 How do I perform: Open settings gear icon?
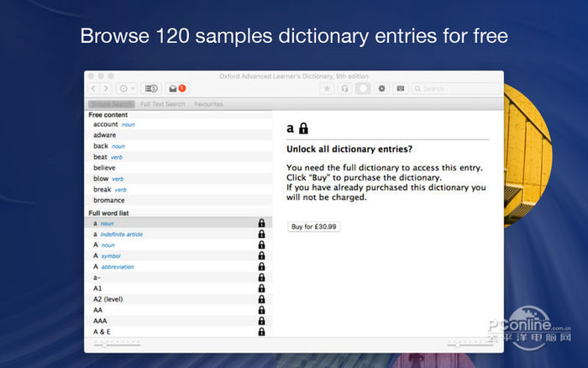click(x=381, y=88)
